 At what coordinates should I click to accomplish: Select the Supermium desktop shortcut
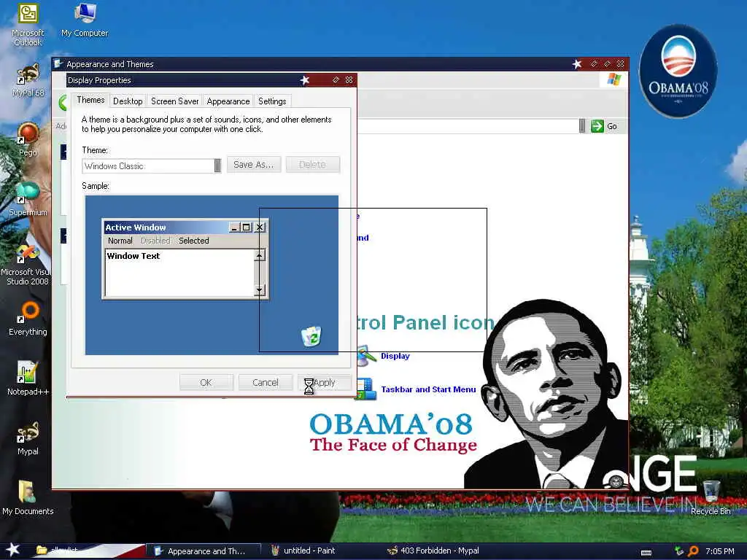pos(28,199)
